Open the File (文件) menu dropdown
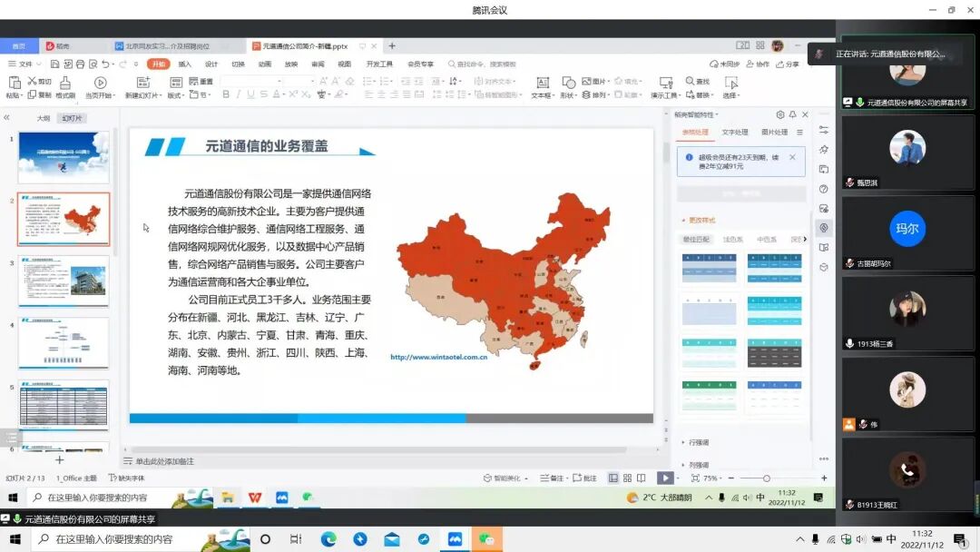 (x=25, y=64)
